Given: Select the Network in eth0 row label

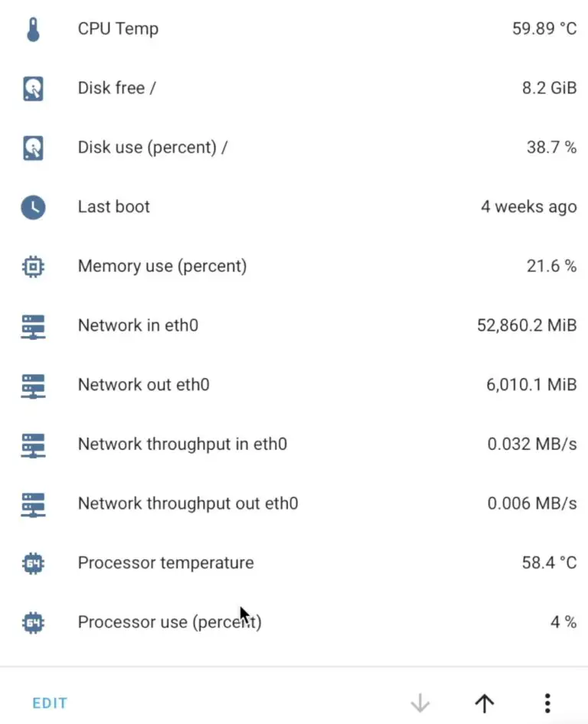Looking at the screenshot, I should [138, 325].
